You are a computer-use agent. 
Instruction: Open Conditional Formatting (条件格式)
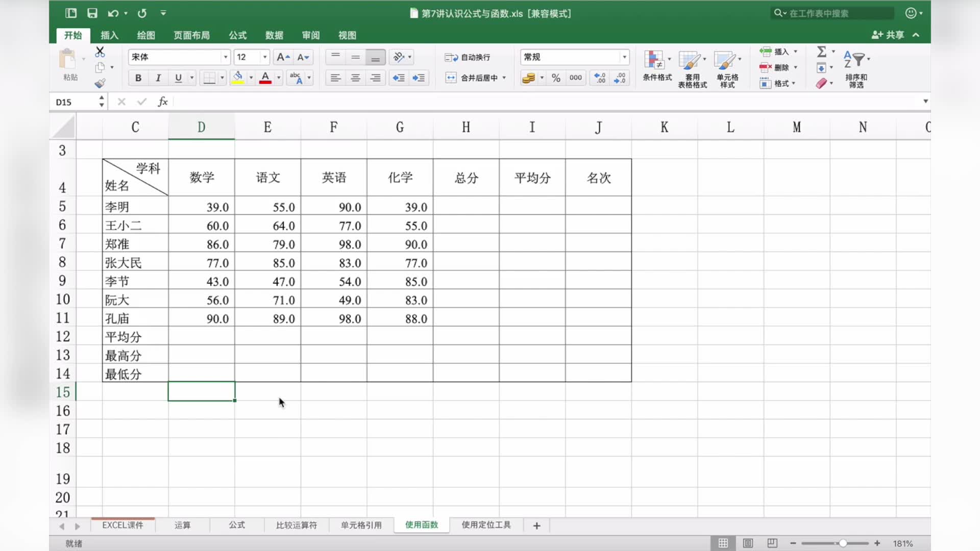[x=657, y=66]
